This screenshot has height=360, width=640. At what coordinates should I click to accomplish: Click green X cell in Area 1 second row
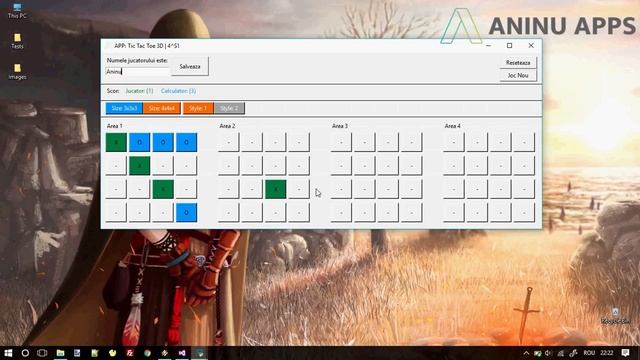click(140, 166)
